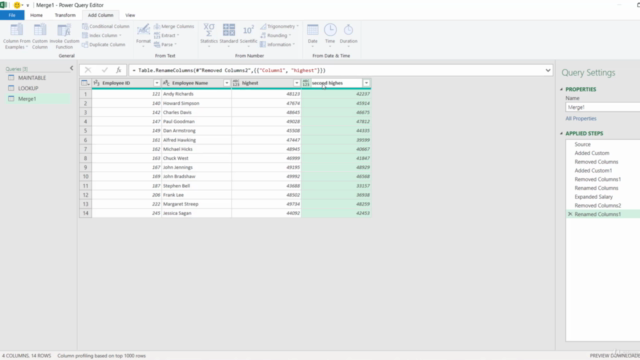This screenshot has width=640, height=360.
Task: Open the table corner menu icon
Action: click(85, 83)
